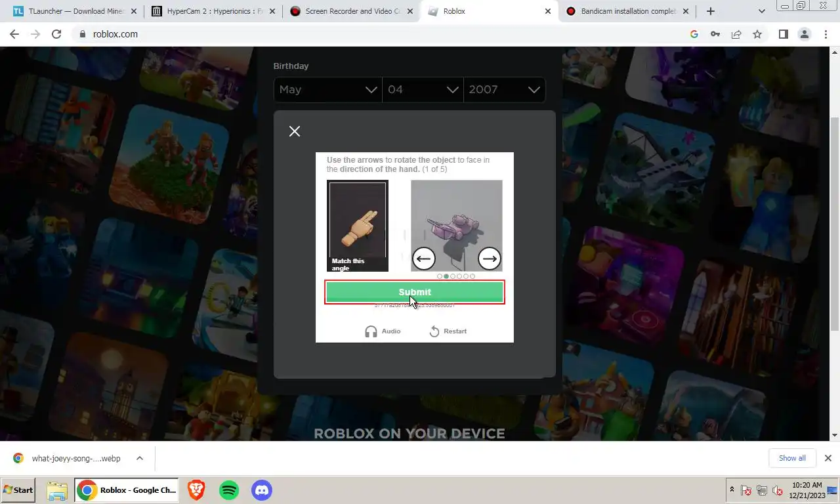Open the birthday year dropdown showing 2007

[x=504, y=90]
